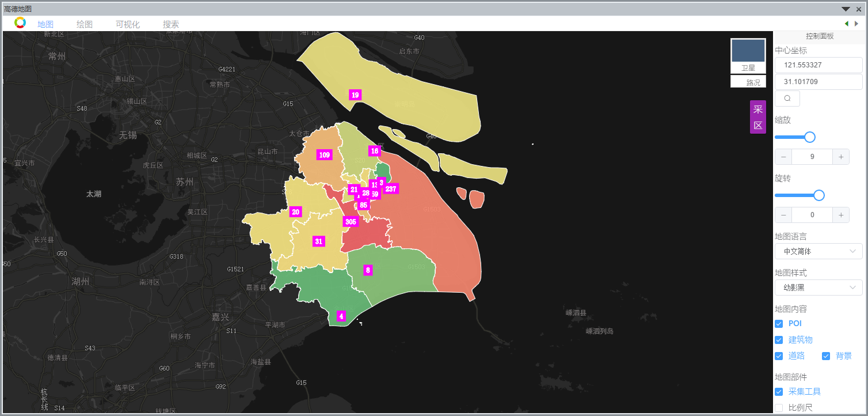Screen dimensions: 868x416
Task: Open the 地图样式 dropdown showing 幼影黑
Action: 818,287
